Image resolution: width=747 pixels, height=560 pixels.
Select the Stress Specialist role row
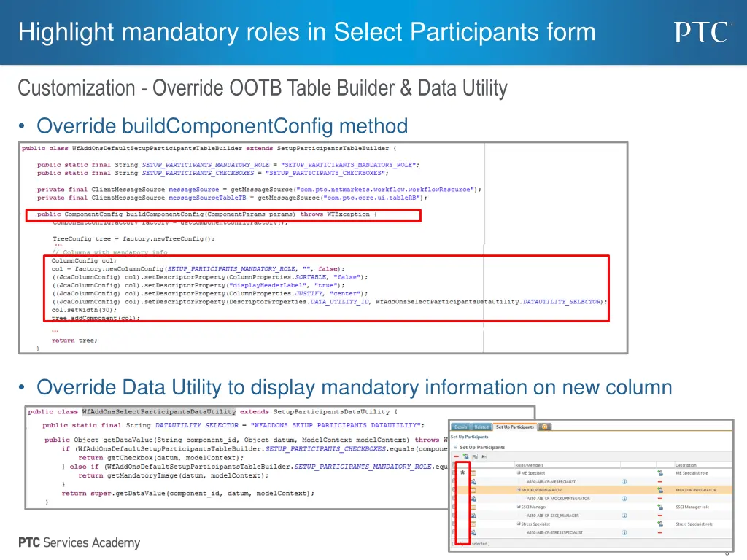point(536,524)
